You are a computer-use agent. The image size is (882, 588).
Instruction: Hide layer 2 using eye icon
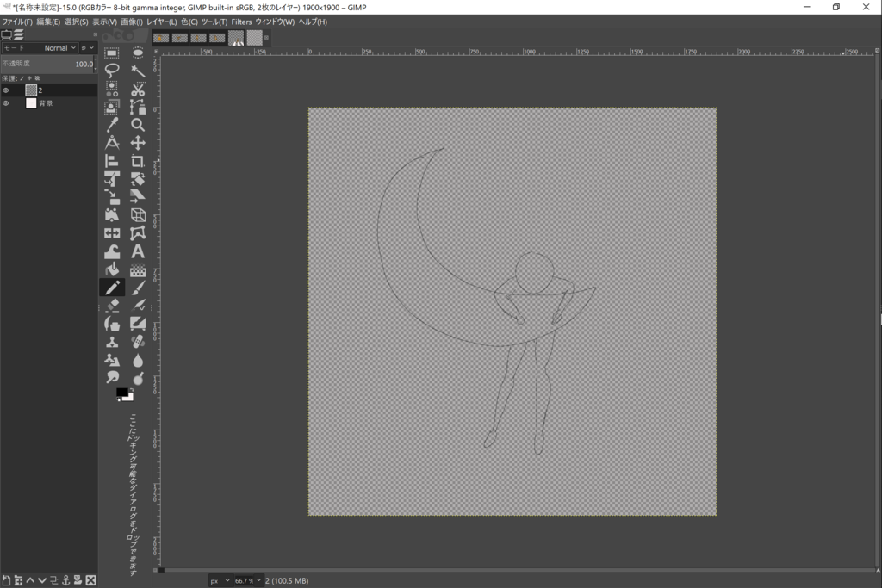[x=6, y=90]
